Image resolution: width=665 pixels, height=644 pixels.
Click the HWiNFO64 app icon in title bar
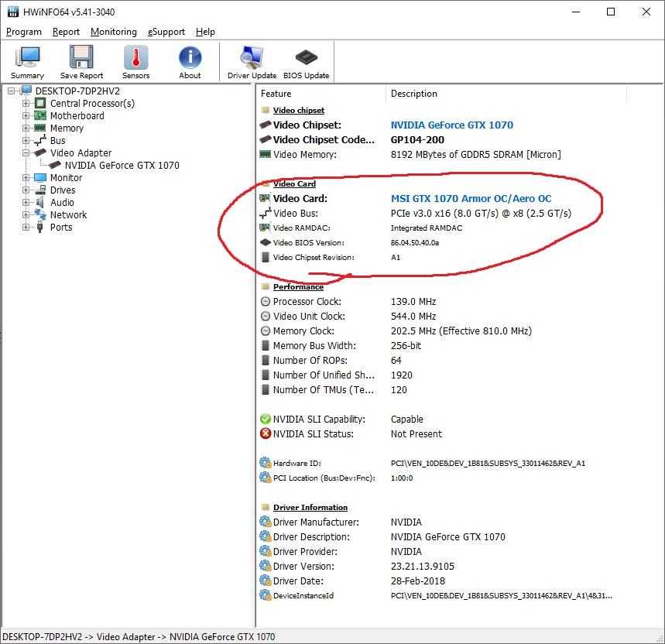pos(12,12)
